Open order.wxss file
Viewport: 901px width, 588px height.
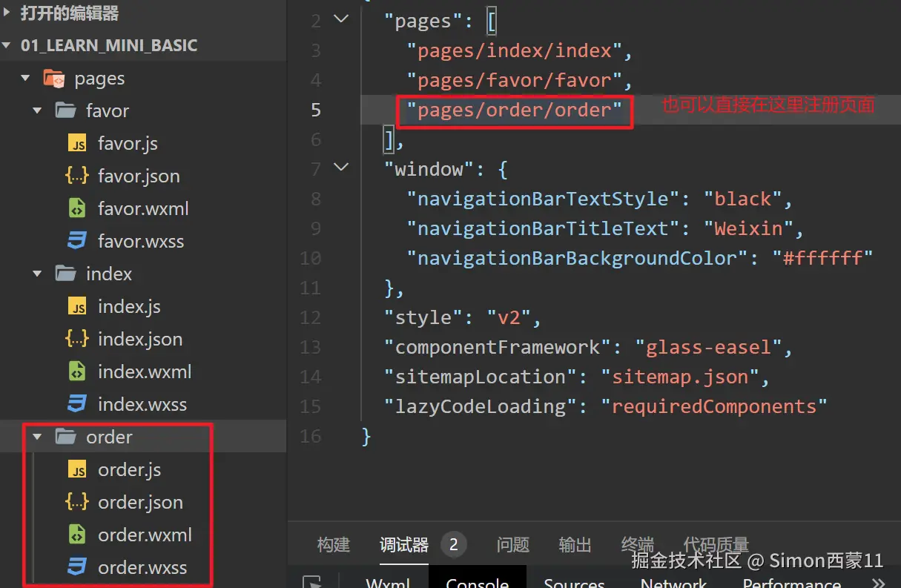[142, 567]
